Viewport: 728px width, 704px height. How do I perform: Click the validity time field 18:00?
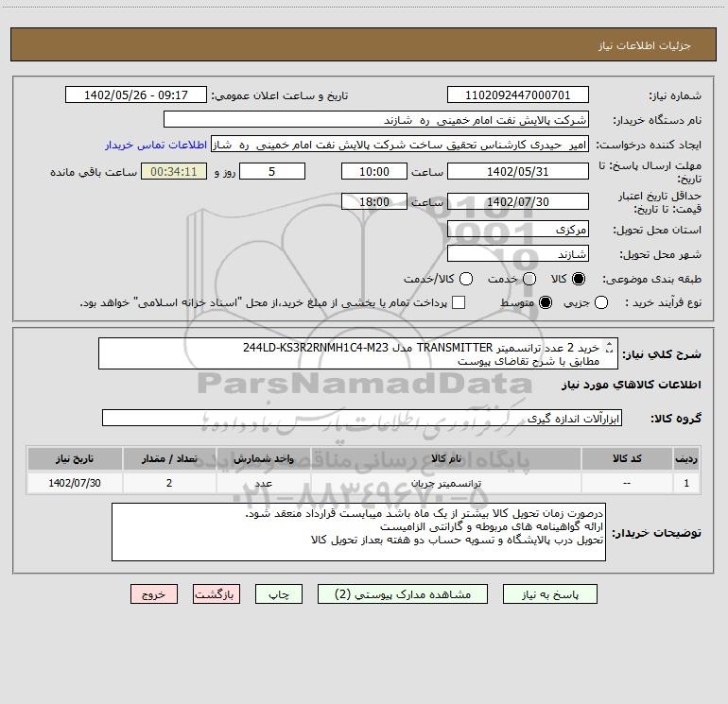coord(374,201)
